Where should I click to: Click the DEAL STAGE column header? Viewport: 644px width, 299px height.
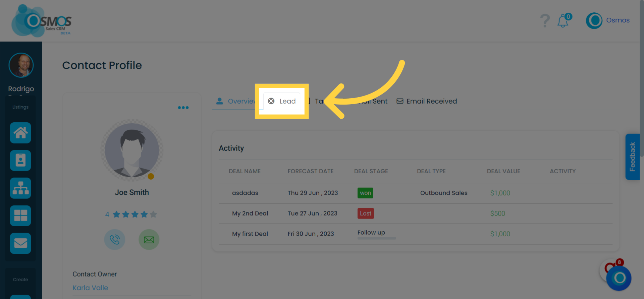(x=371, y=171)
